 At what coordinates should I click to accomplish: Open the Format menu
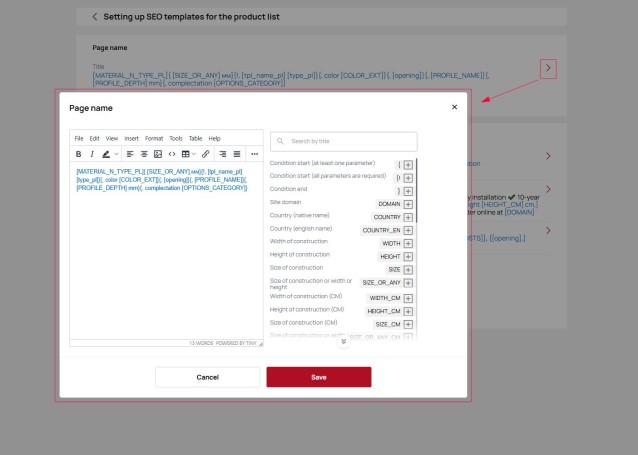coord(154,138)
